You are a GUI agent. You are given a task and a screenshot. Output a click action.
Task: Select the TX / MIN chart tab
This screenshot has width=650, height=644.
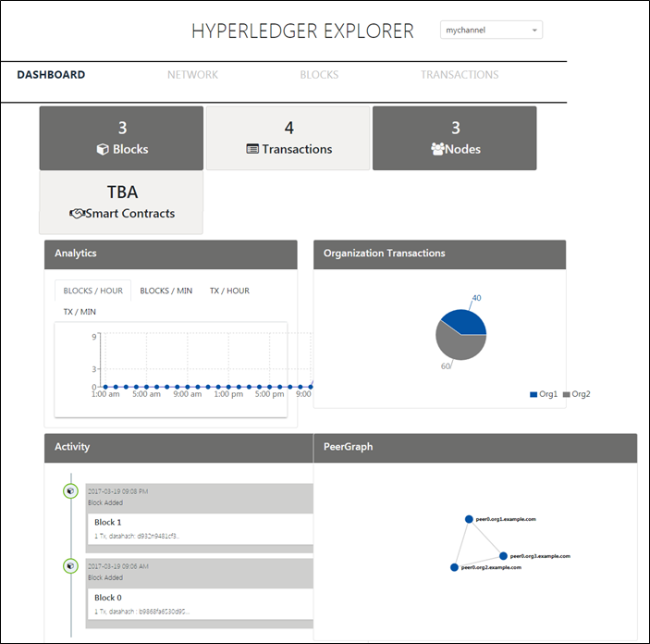click(x=80, y=312)
